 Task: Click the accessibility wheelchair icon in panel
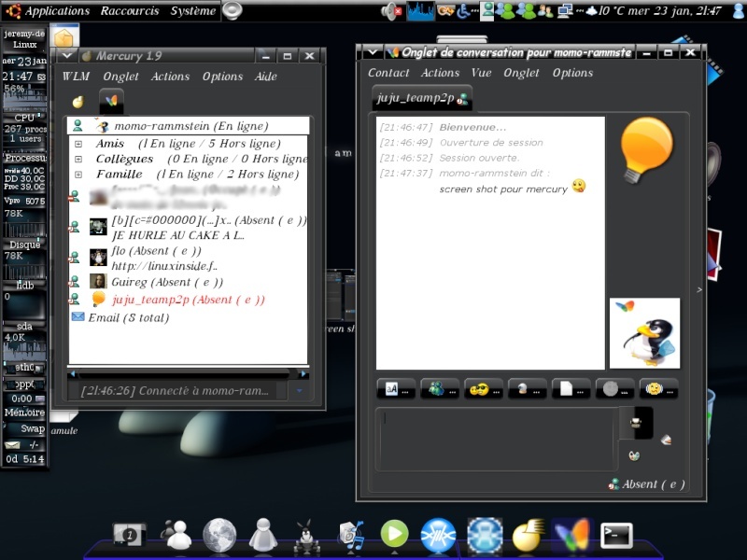pyautogui.click(x=463, y=10)
